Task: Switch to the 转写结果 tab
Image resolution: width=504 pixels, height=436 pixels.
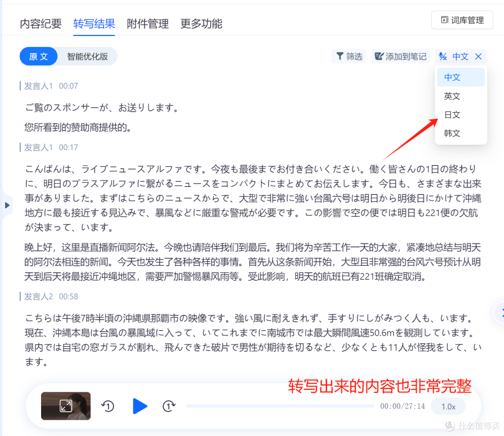Action: point(94,23)
